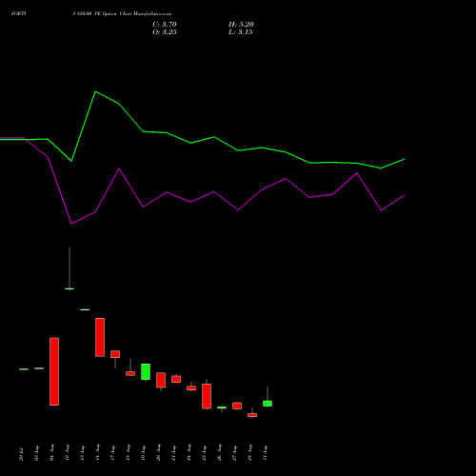This screenshot has height=476, width=476.
Task: Select the red candle above 14 Aug
Action: 100,337
